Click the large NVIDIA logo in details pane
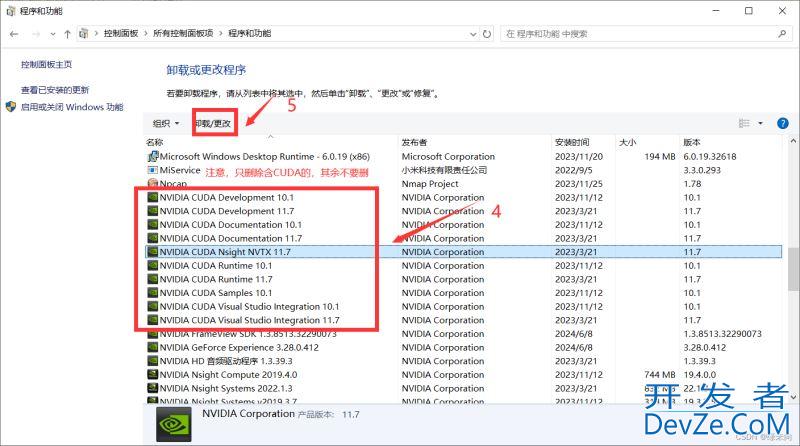This screenshot has width=800, height=446. point(174,424)
